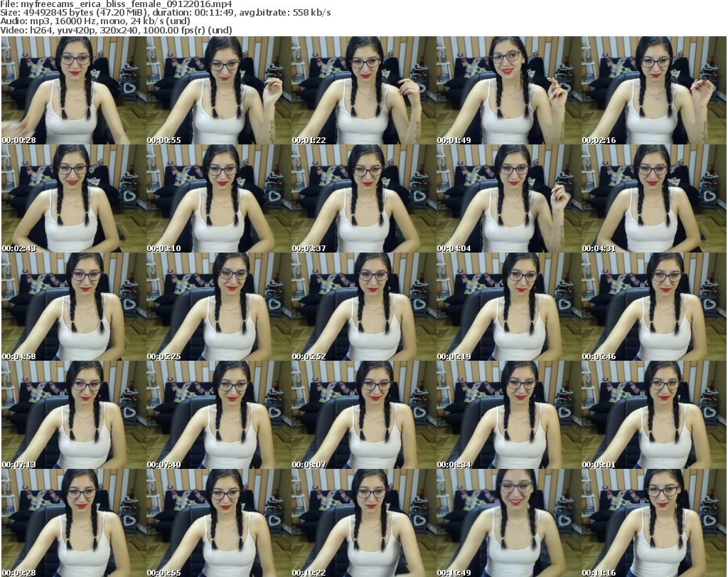The width and height of the screenshot is (728, 577).
Task: Choose the frame captured at 00:09:28
Action: coord(73,523)
